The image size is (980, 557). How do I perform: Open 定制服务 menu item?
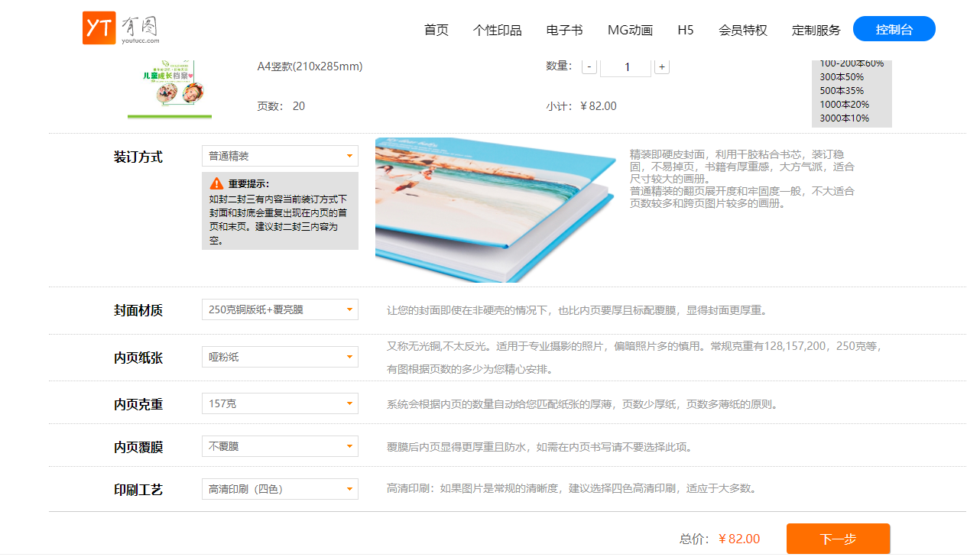point(816,30)
